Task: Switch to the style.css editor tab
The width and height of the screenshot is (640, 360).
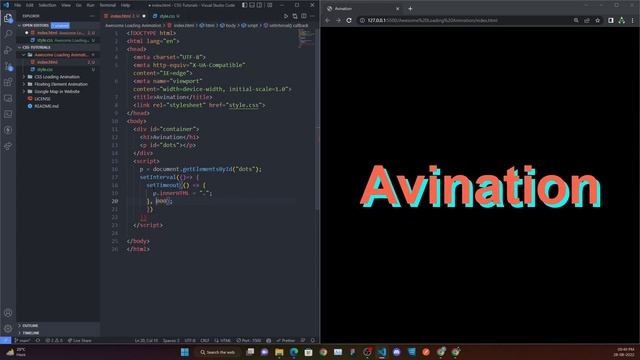Action: click(167, 16)
